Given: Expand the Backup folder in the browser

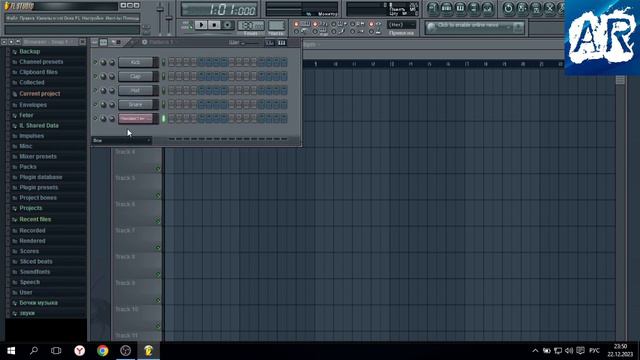Looking at the screenshot, I should point(29,51).
